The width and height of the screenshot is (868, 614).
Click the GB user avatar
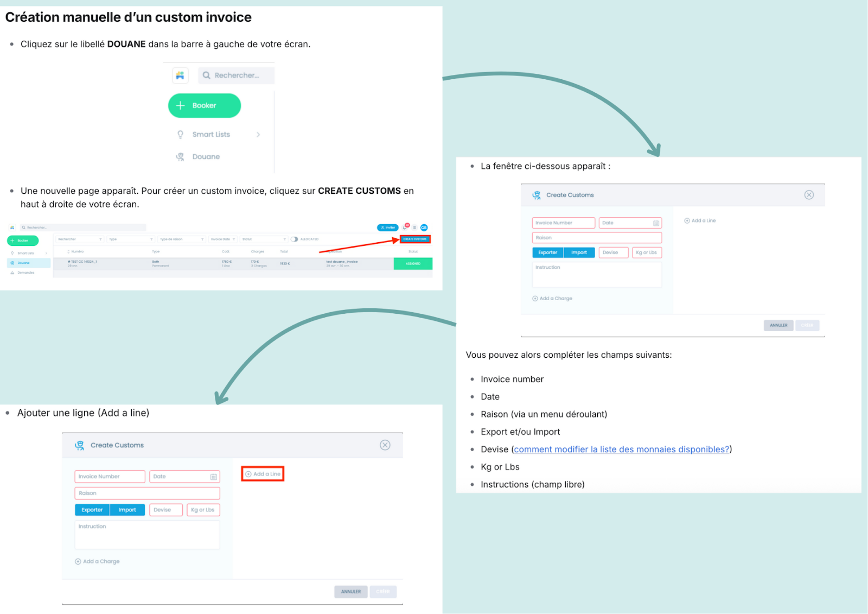[424, 227]
